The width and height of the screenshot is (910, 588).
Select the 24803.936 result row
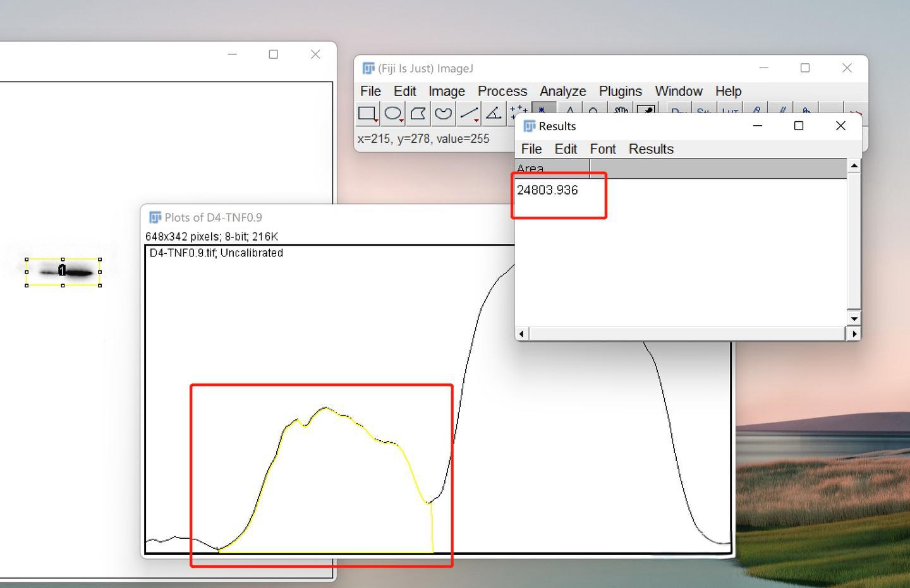click(x=547, y=190)
